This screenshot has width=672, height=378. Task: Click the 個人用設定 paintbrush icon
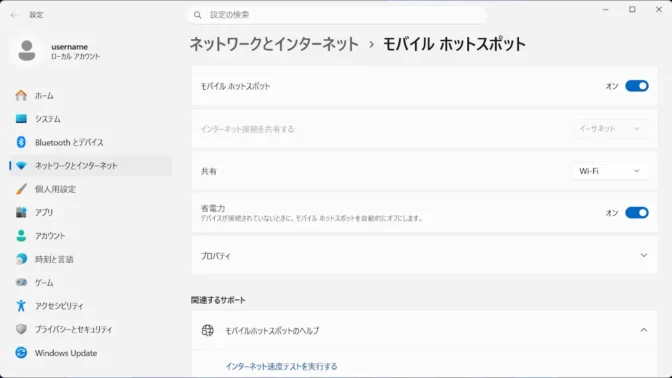(x=21, y=189)
